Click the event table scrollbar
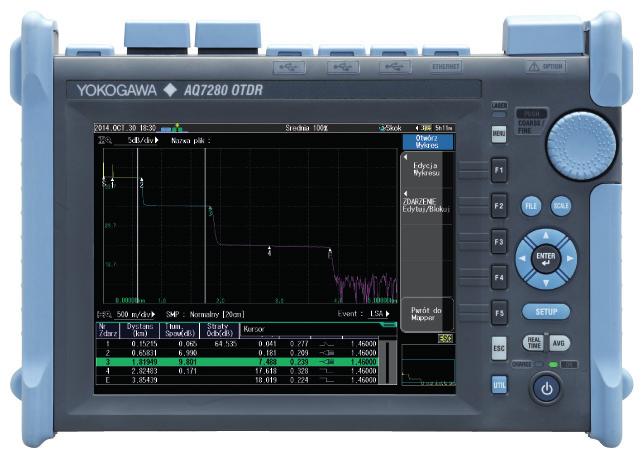The image size is (642, 458). pyautogui.click(x=388, y=362)
